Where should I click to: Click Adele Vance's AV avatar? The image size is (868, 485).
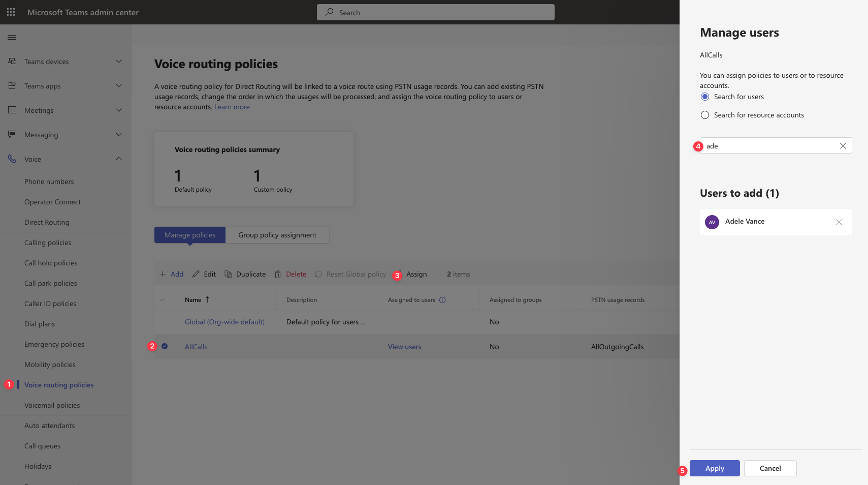[x=712, y=222]
